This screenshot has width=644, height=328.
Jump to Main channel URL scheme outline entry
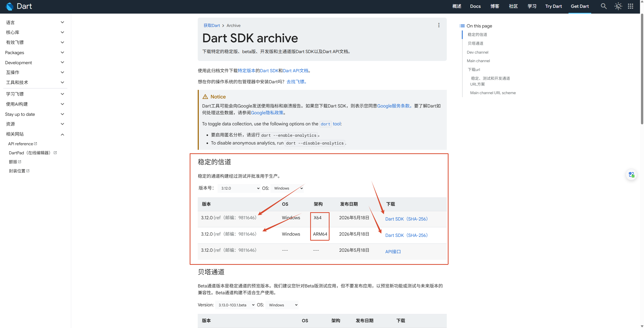click(x=493, y=93)
